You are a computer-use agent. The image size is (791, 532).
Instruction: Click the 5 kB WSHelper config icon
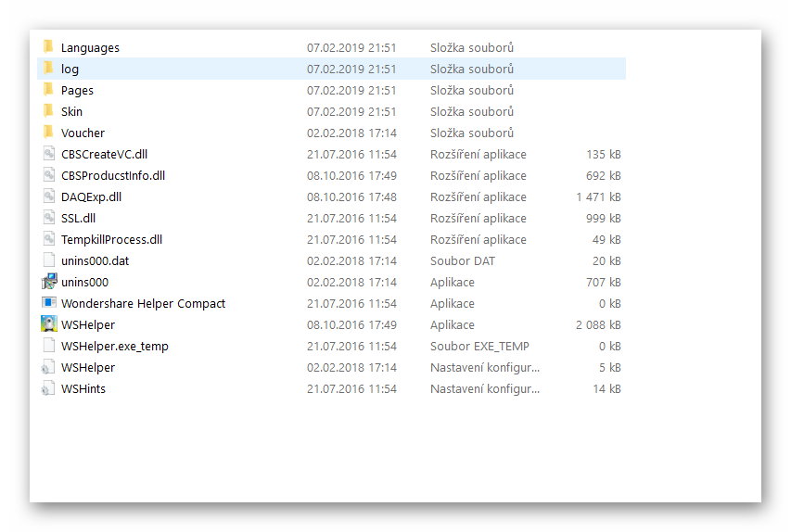(48, 367)
